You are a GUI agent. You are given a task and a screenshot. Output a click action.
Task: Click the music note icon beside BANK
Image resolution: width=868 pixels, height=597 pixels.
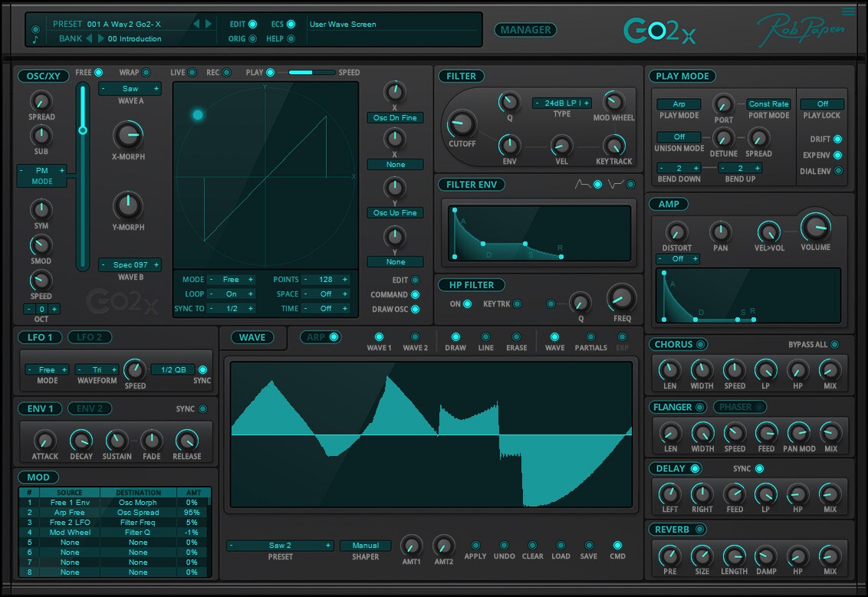point(35,39)
